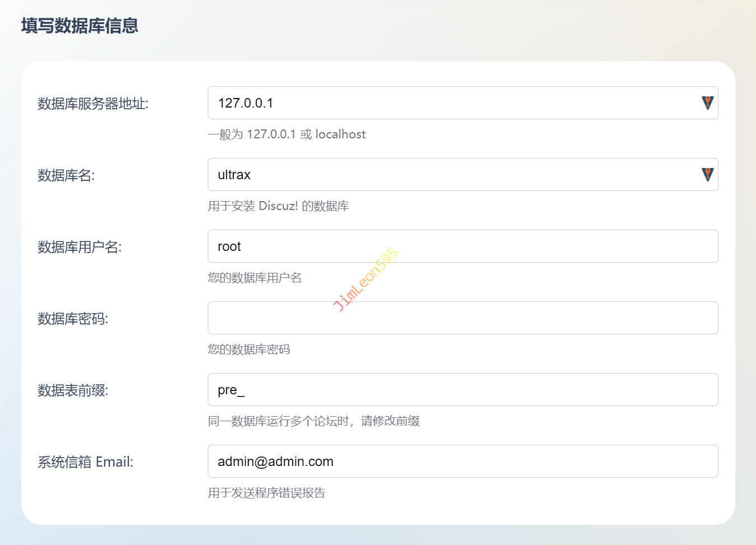This screenshot has width=756, height=545.
Task: Click the hint mentioning localhost
Action: (x=287, y=134)
